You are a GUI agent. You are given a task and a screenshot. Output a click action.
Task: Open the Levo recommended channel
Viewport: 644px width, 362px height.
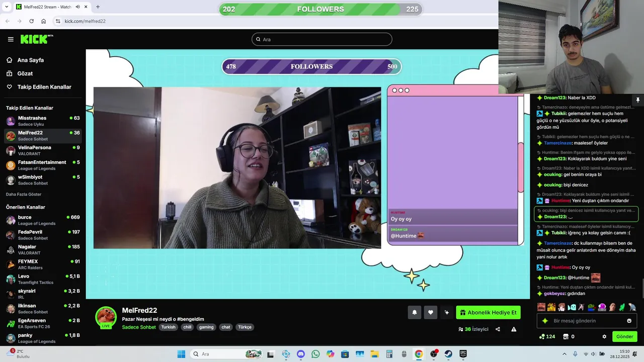[x=43, y=279]
